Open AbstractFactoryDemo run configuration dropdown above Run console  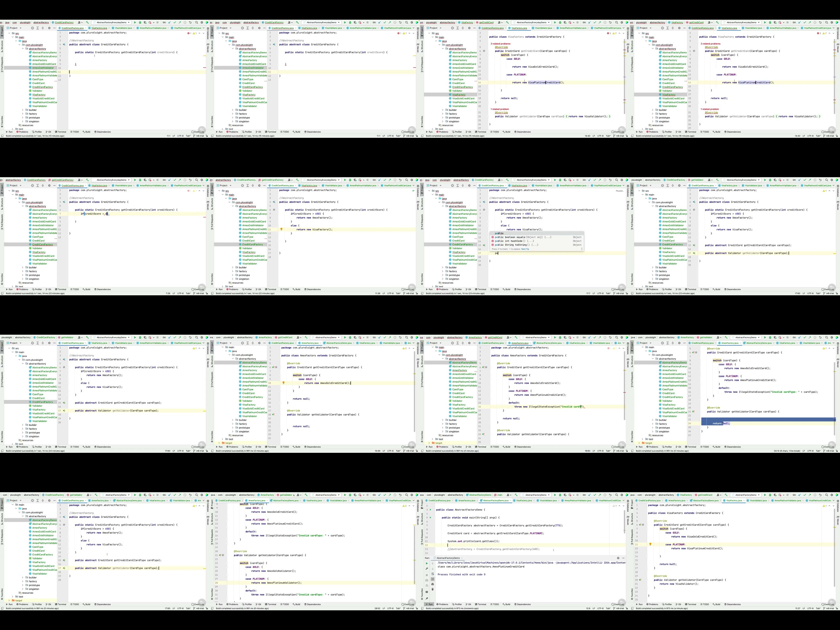(536, 495)
